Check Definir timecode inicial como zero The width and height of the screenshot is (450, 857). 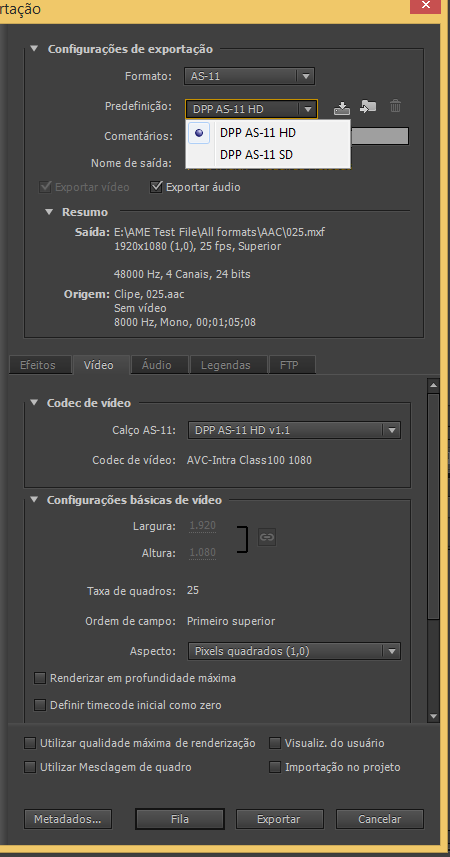(x=40, y=705)
